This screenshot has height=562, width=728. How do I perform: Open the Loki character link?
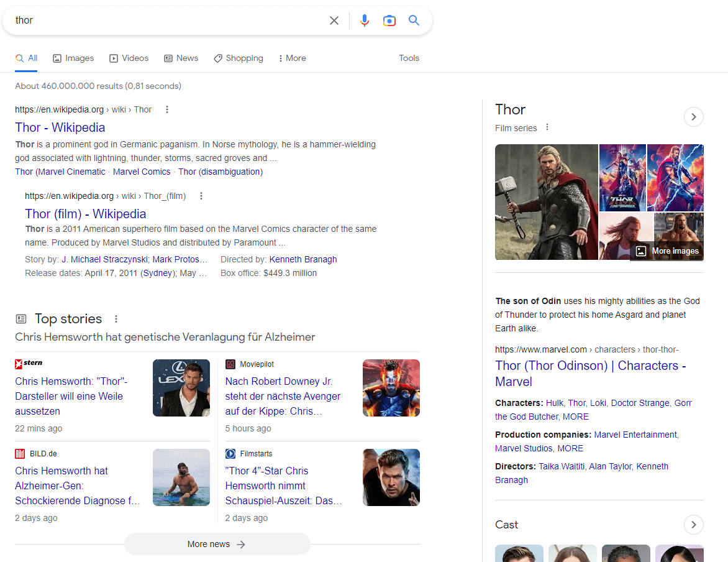click(598, 403)
